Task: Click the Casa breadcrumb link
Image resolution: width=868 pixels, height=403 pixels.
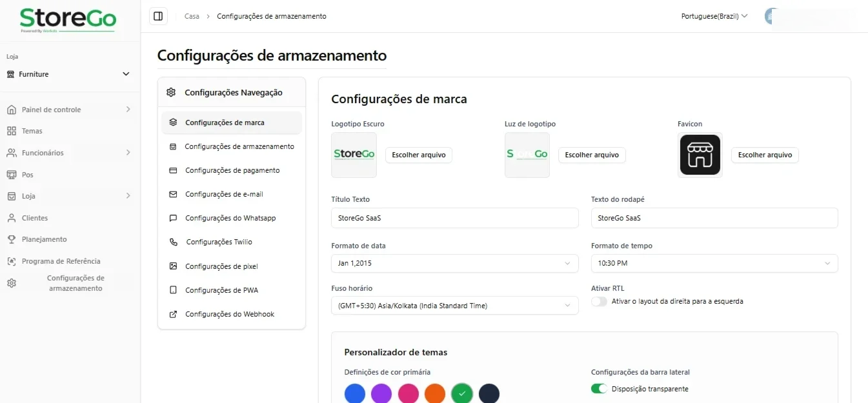Action: pyautogui.click(x=192, y=16)
